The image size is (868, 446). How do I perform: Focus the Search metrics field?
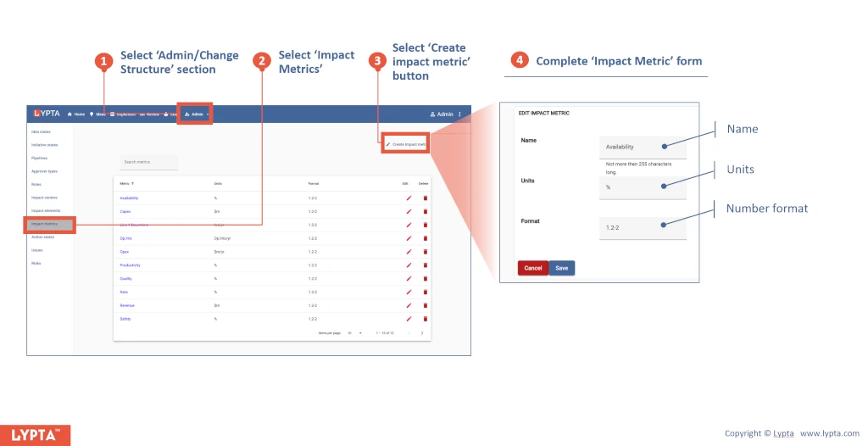click(x=149, y=162)
